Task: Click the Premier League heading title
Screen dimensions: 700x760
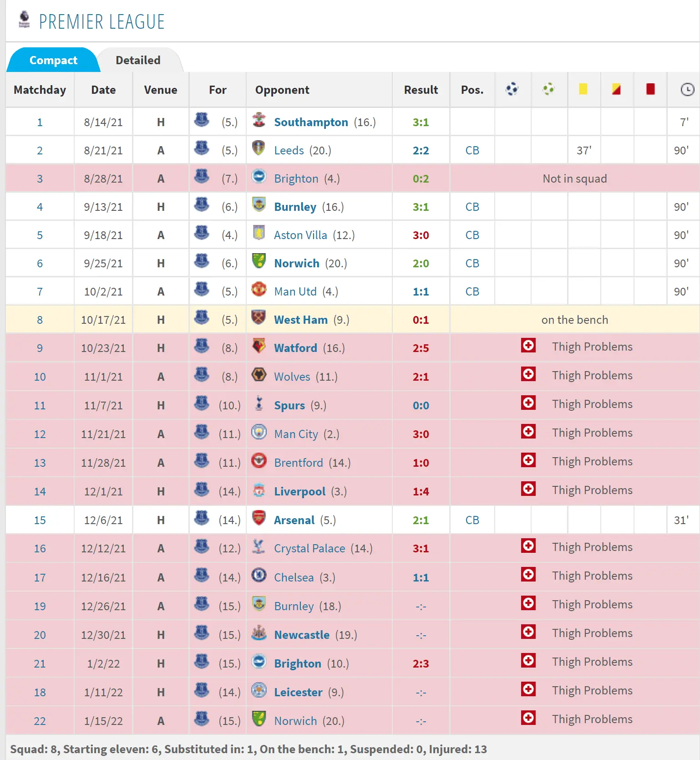Action: pyautogui.click(x=101, y=22)
